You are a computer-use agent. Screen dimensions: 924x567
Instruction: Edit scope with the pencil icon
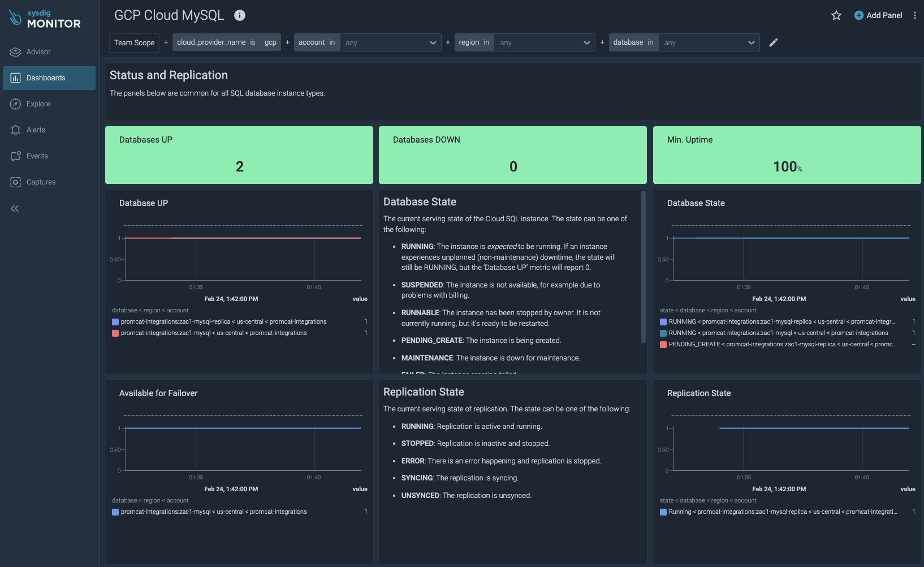pyautogui.click(x=774, y=42)
